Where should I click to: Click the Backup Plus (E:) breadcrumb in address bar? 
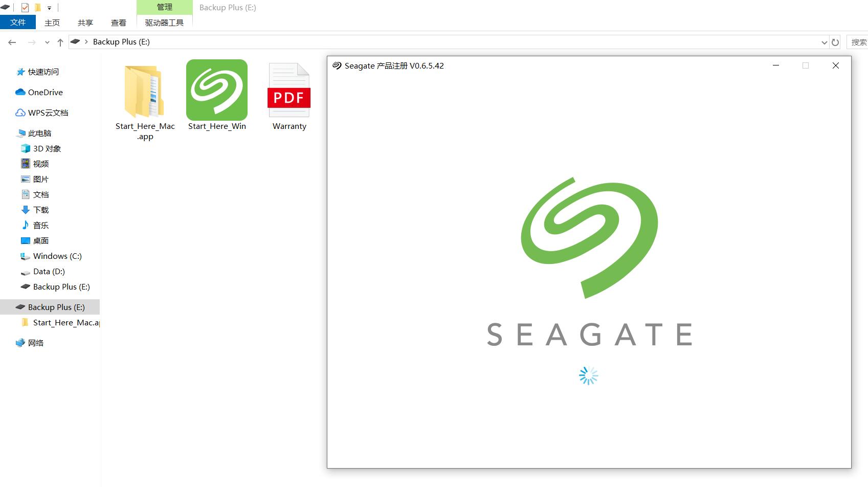click(121, 42)
